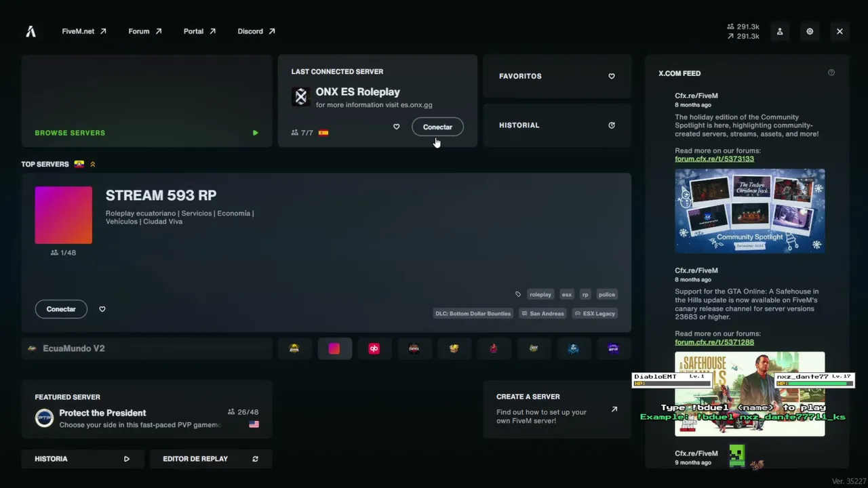Open the Portal link
Screen dimensions: 868x488
coord(199,31)
